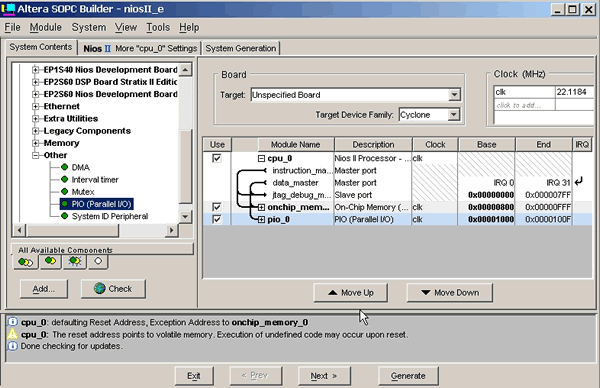Click the info icon beside defaulting Reset Address message
The image size is (600, 388).
point(13,322)
